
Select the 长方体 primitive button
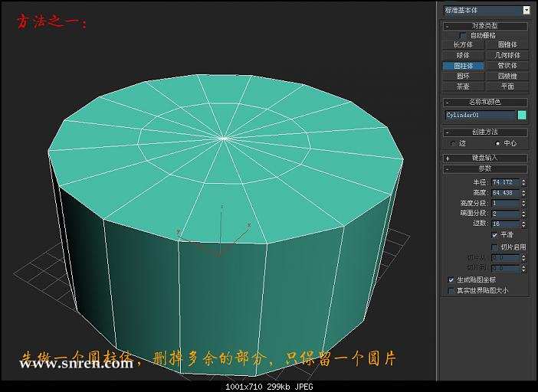463,45
